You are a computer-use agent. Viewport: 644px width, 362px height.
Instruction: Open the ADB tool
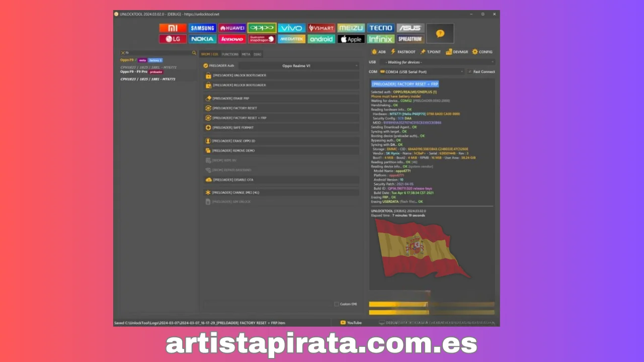(378, 52)
